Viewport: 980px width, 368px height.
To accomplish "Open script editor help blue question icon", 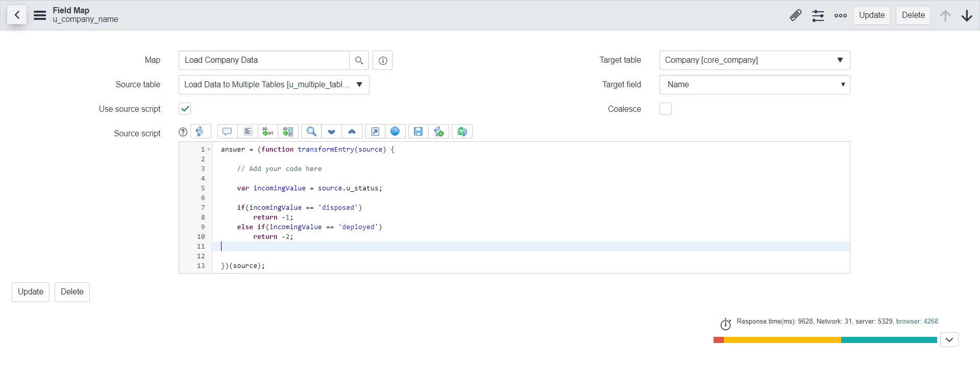I will pos(395,132).
